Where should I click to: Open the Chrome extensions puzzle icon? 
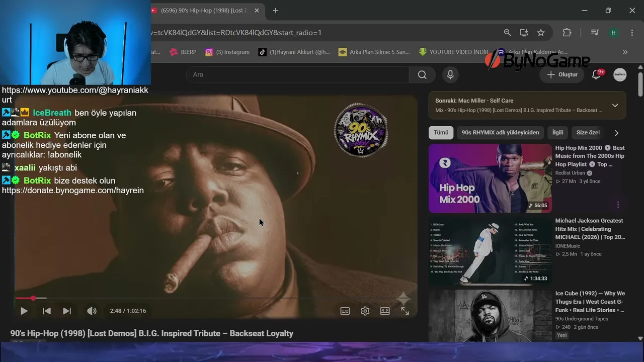(x=567, y=33)
